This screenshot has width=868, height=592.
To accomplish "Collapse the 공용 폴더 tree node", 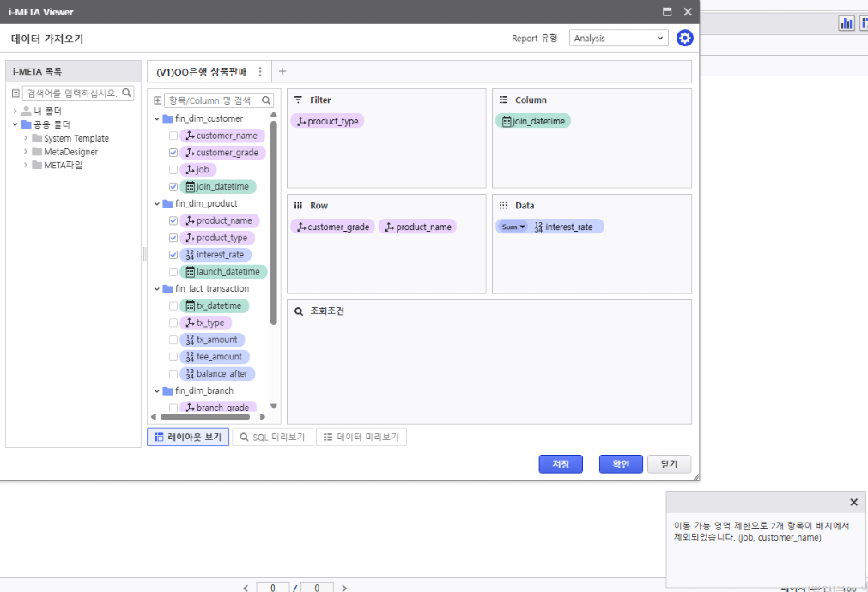I will coord(15,124).
